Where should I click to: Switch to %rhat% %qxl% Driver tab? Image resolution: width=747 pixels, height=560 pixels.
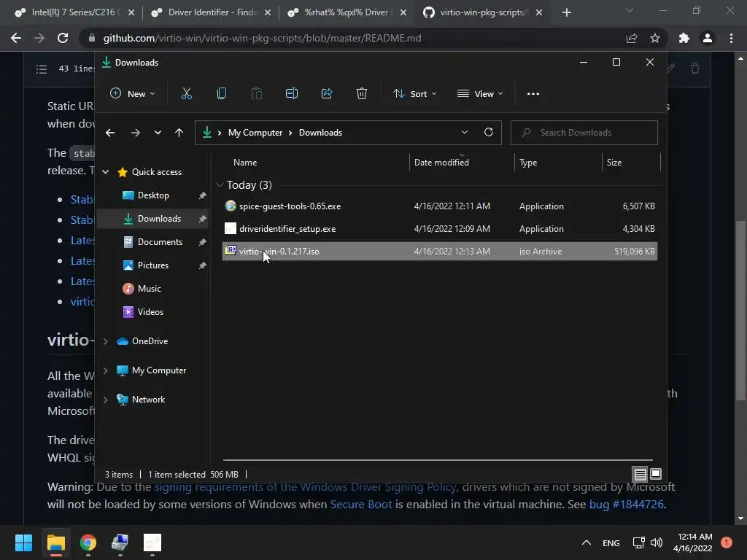click(347, 12)
